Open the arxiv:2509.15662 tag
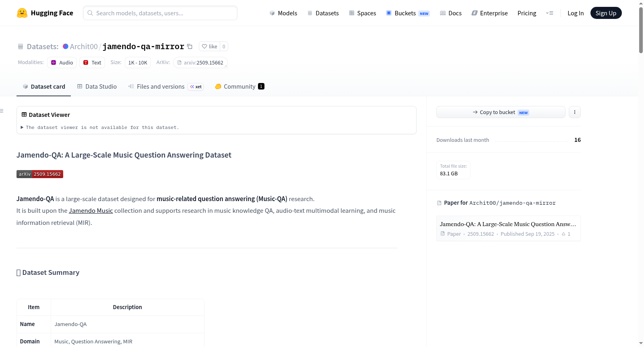 (200, 62)
